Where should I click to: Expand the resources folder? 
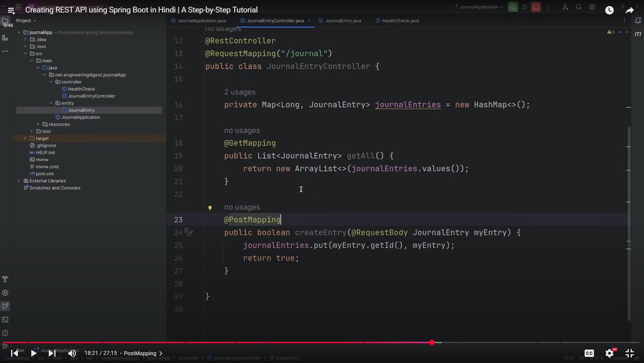[x=38, y=124]
